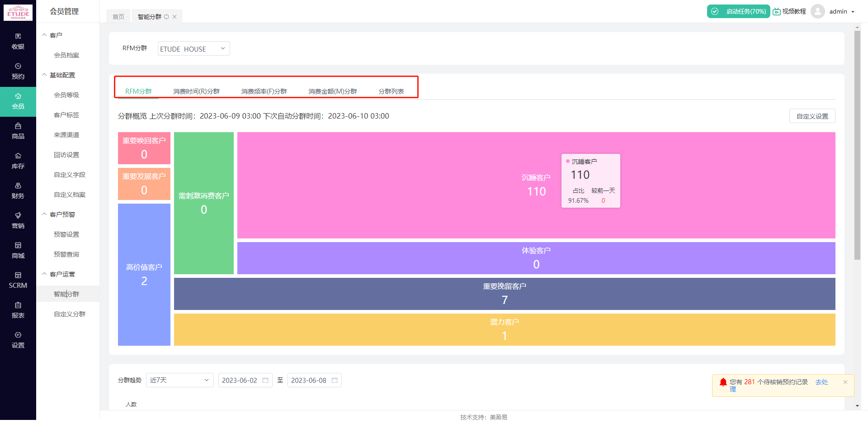The width and height of the screenshot is (868, 424).
Task: Open the ETUDE HOUSE store selector
Action: (193, 48)
